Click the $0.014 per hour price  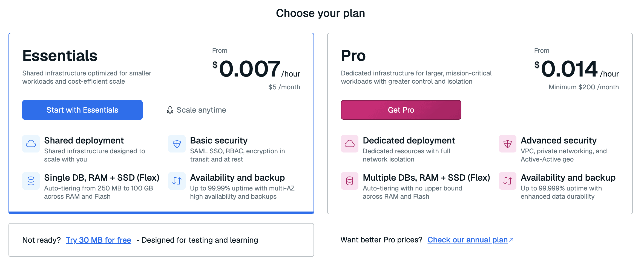[576, 69]
